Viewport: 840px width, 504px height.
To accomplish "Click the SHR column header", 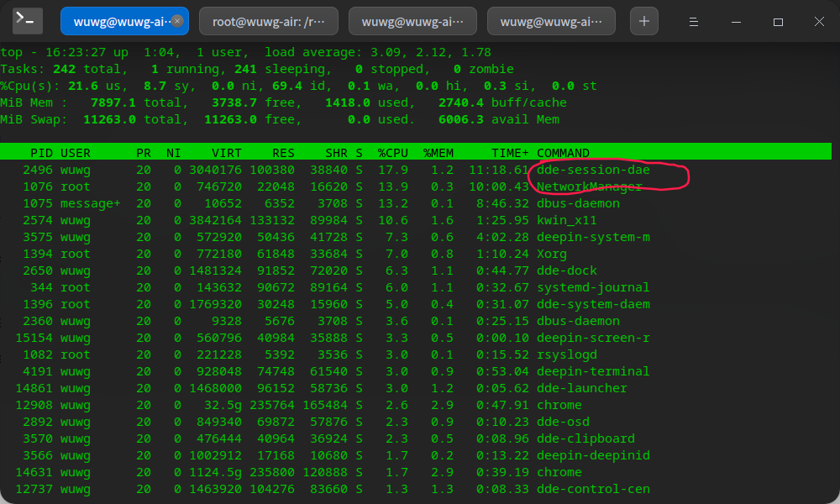I will point(337,153).
